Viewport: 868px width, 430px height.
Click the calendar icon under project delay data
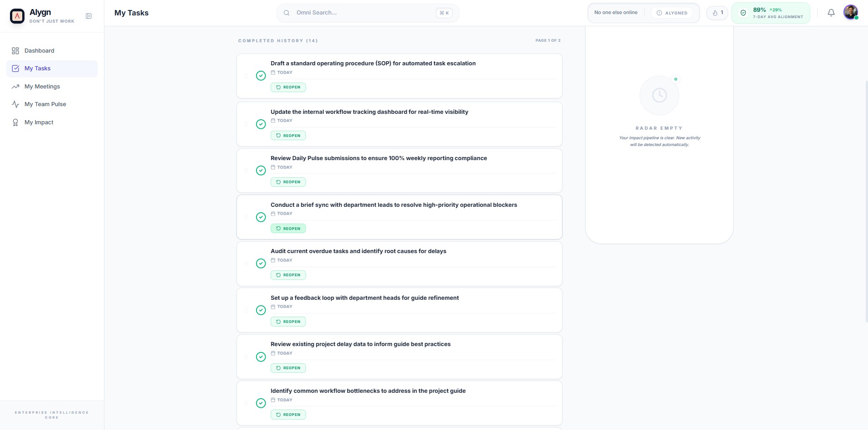click(273, 353)
